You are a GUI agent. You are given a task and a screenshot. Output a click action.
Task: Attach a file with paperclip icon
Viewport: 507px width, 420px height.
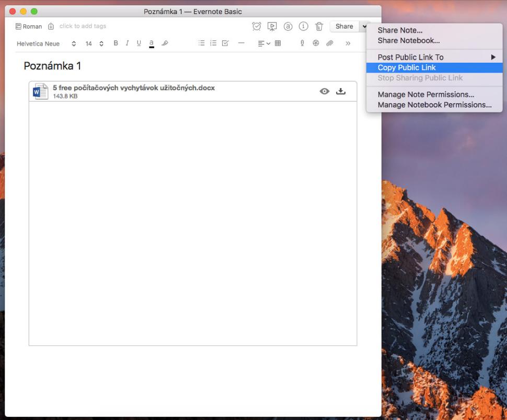tap(329, 43)
